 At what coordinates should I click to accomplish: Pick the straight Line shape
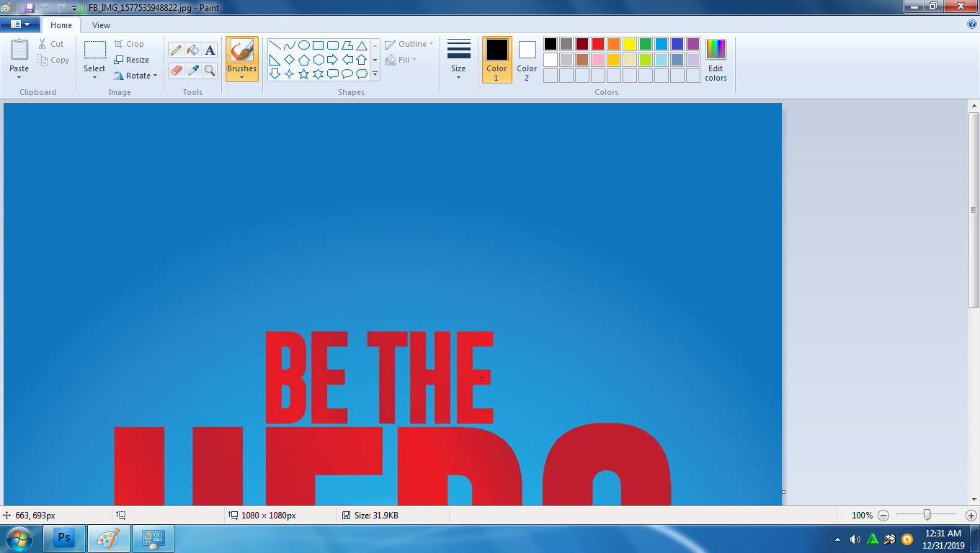(275, 45)
